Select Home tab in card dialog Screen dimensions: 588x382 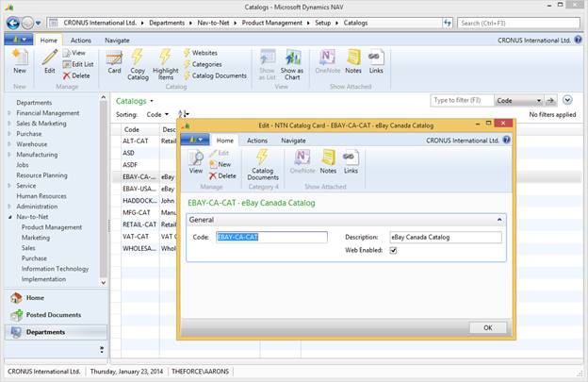click(225, 141)
